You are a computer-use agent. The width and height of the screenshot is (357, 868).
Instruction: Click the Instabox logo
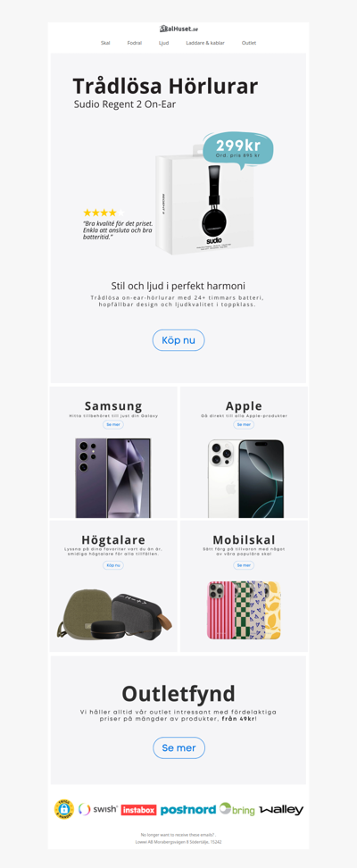click(x=139, y=810)
